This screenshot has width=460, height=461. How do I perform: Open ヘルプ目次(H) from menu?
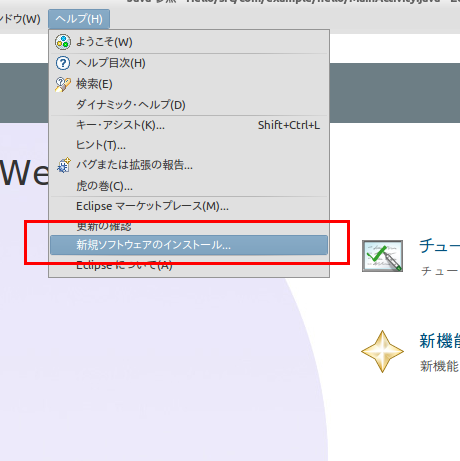189,63
